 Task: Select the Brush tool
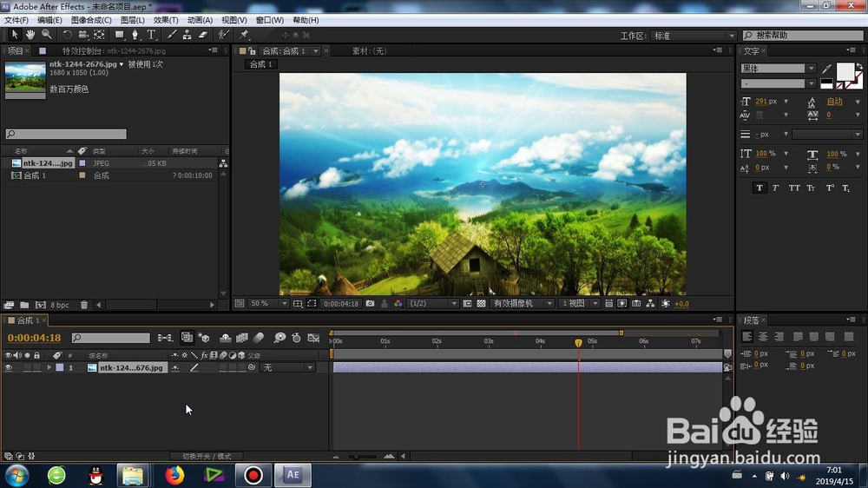172,35
